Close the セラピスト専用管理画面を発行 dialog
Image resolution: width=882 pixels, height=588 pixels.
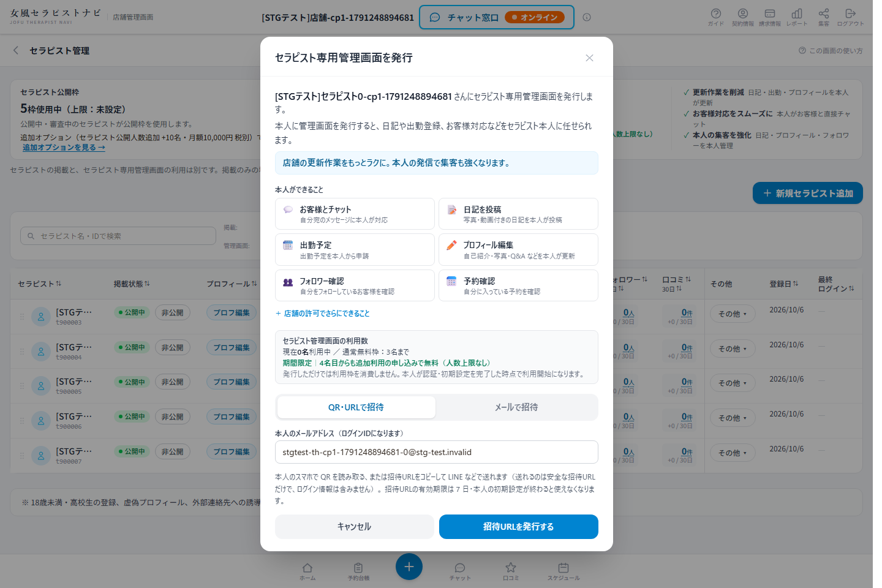click(589, 58)
